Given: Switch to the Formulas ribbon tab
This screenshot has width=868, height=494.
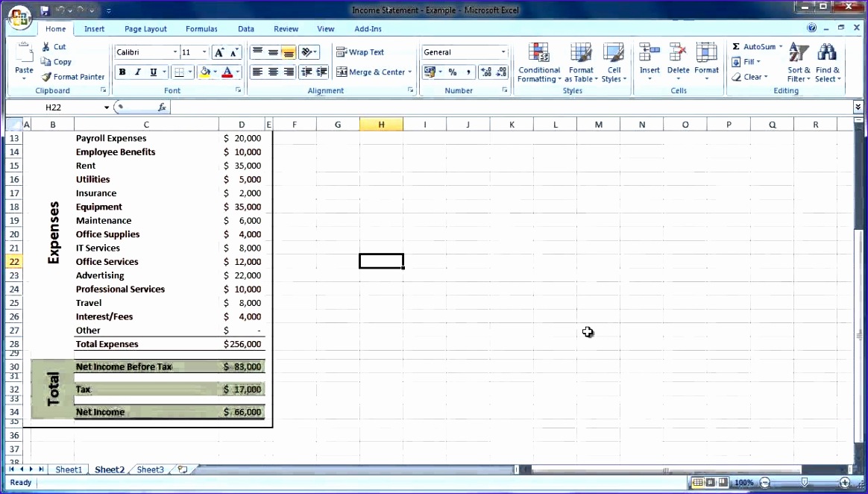Looking at the screenshot, I should 201,28.
